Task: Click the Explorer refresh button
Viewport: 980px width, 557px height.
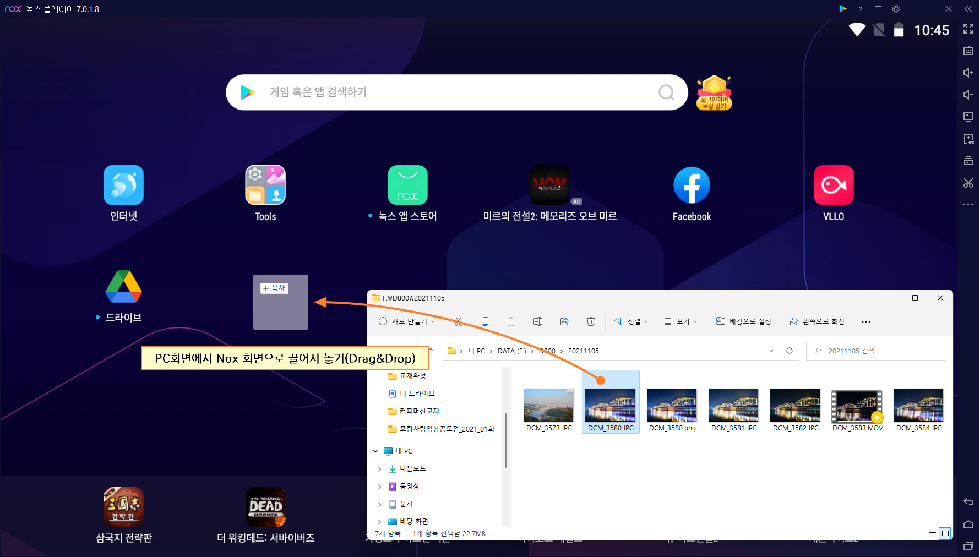Action: click(x=790, y=351)
